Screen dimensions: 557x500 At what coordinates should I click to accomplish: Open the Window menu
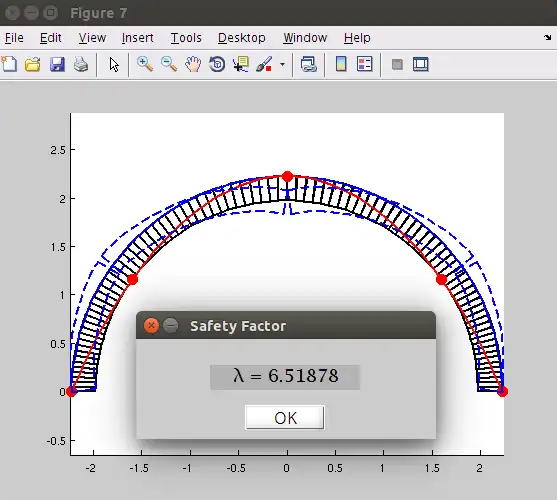[305, 38]
